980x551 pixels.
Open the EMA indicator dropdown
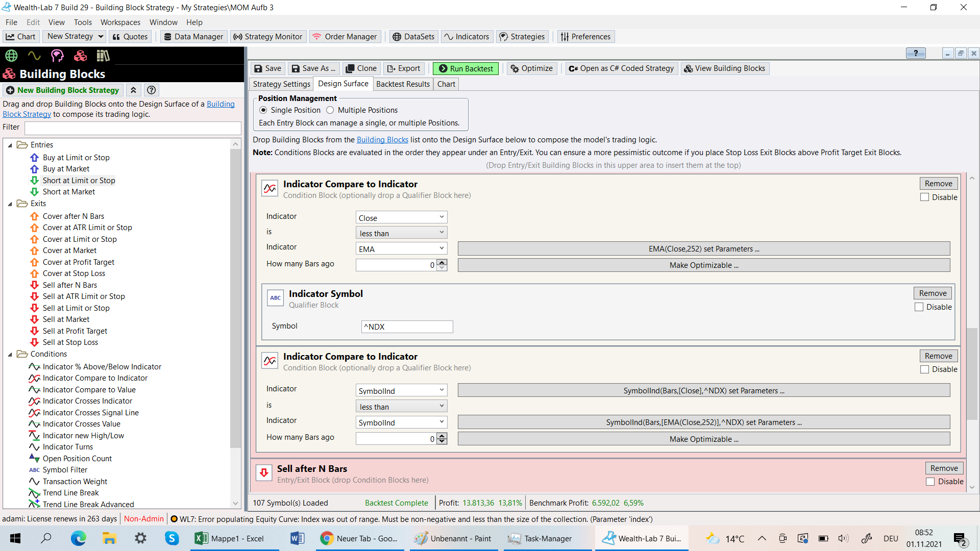(x=401, y=249)
